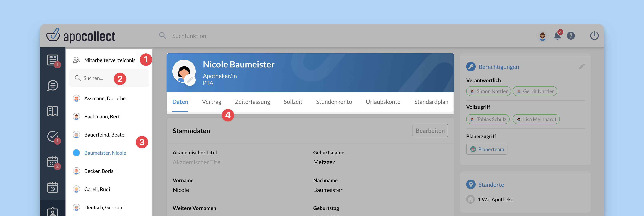
Task: Select Bauerfeind, Beate in employee list
Action: tap(109, 135)
